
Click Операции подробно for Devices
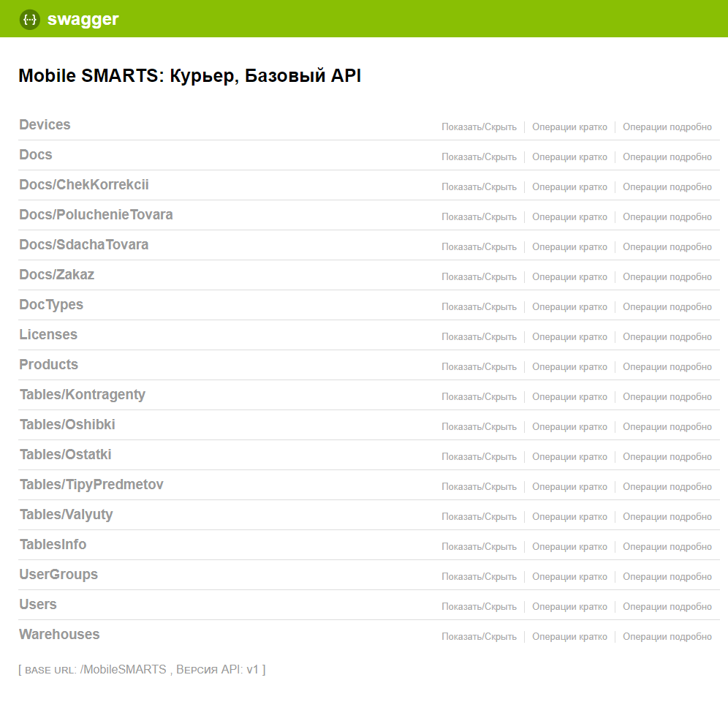[x=667, y=127]
